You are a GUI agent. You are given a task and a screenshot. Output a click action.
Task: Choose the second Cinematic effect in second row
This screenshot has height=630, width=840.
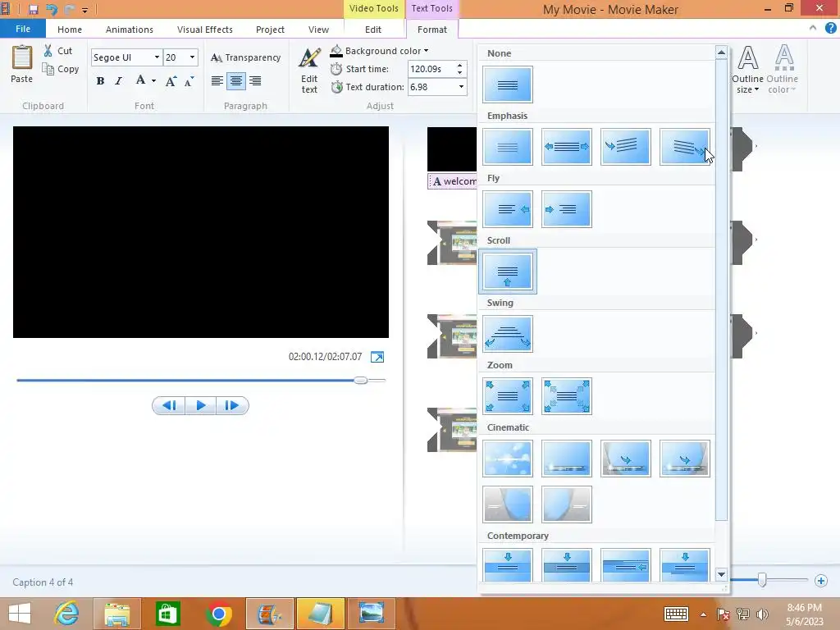click(566, 504)
